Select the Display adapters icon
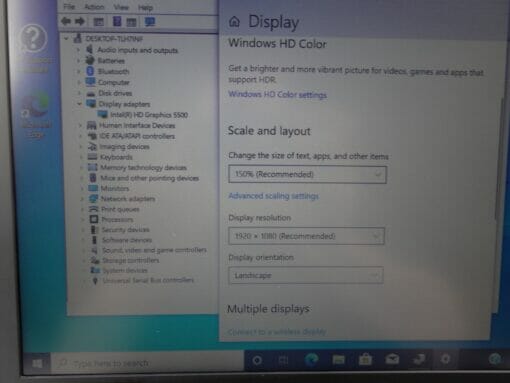Image resolution: width=510 pixels, height=383 pixels. coord(91,103)
